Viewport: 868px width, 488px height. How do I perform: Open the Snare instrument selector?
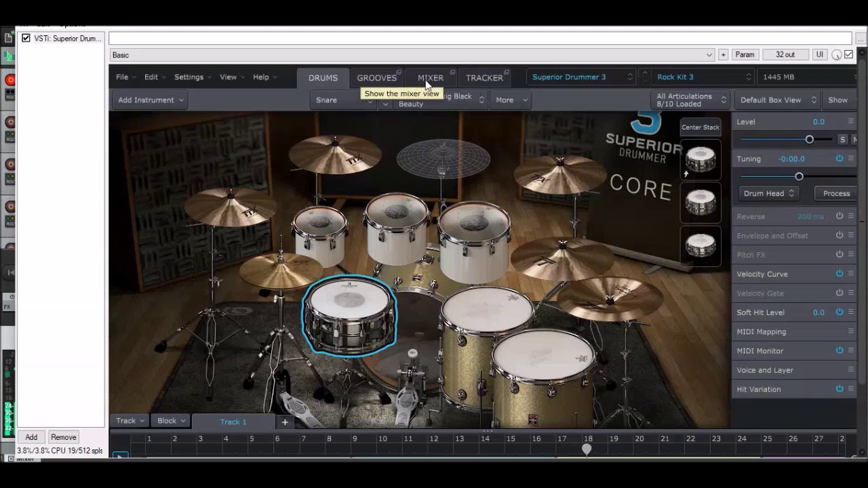(343, 100)
